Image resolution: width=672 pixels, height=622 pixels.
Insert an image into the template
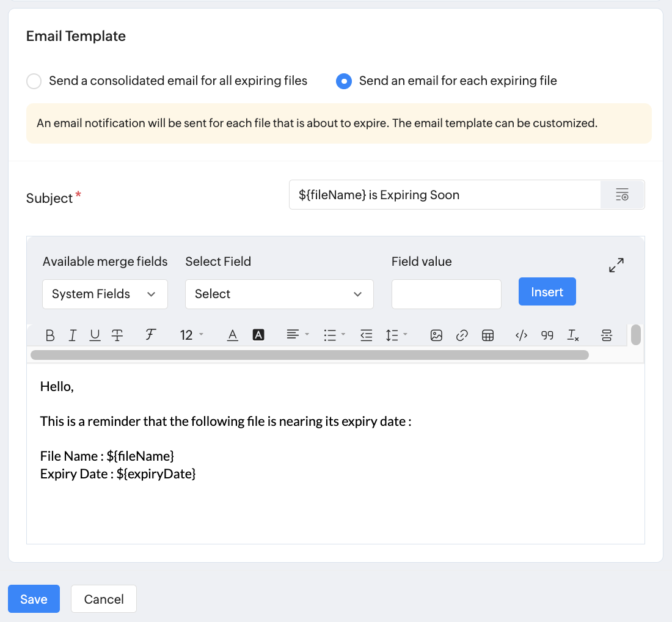click(436, 335)
